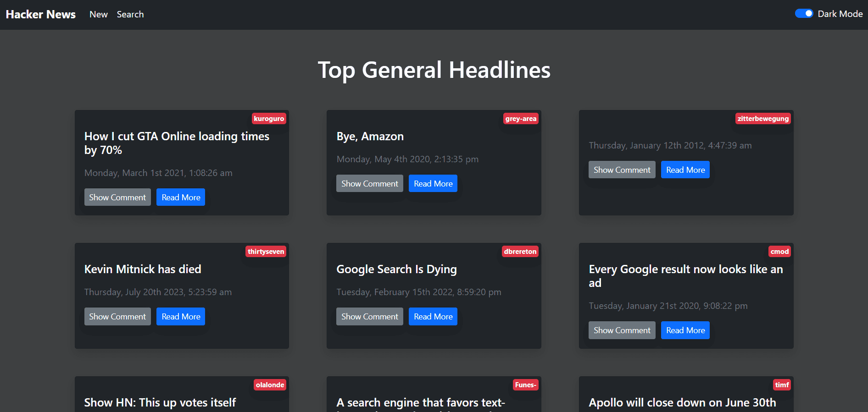The height and width of the screenshot is (412, 868).
Task: Show Comment for GTA Online loading times
Action: [117, 197]
